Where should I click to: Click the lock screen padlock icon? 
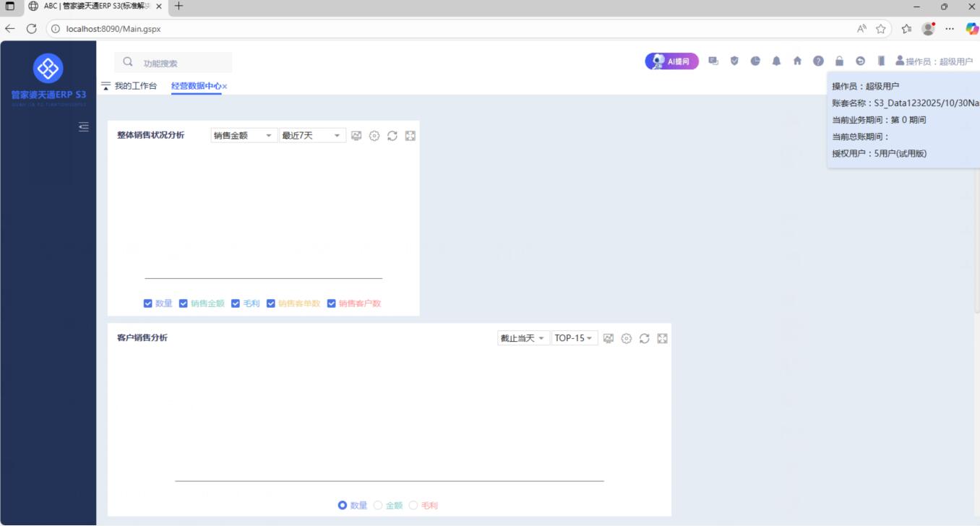(x=839, y=61)
